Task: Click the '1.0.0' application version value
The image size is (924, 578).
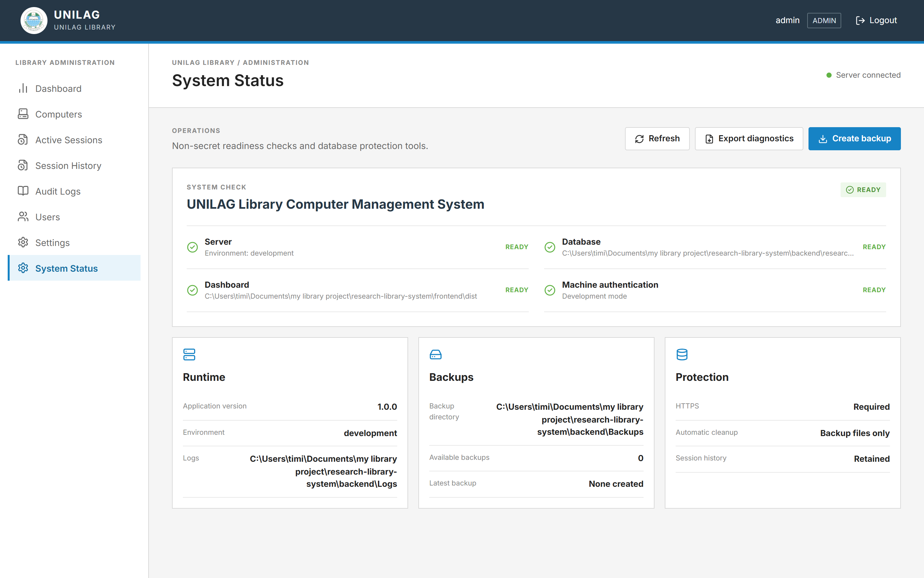Action: [387, 407]
